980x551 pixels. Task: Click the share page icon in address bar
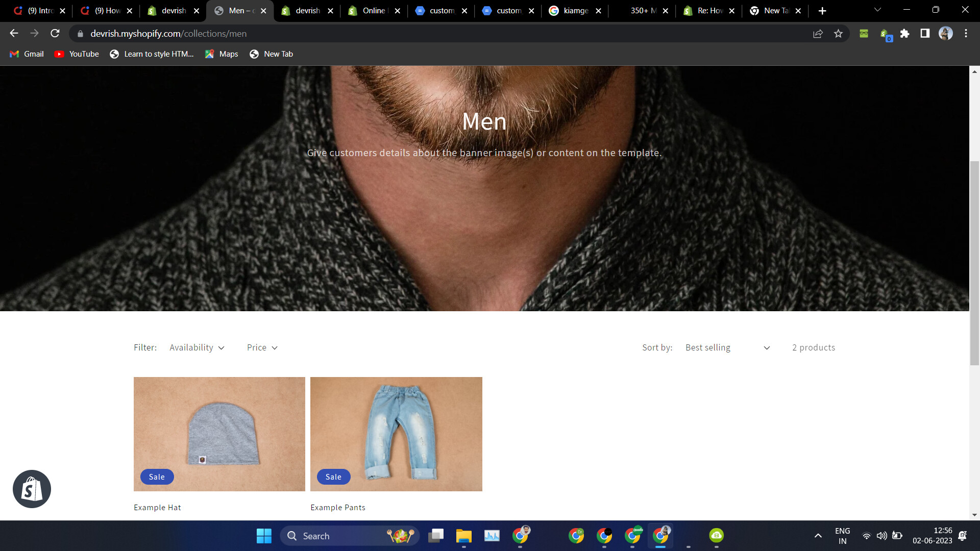pos(818,34)
